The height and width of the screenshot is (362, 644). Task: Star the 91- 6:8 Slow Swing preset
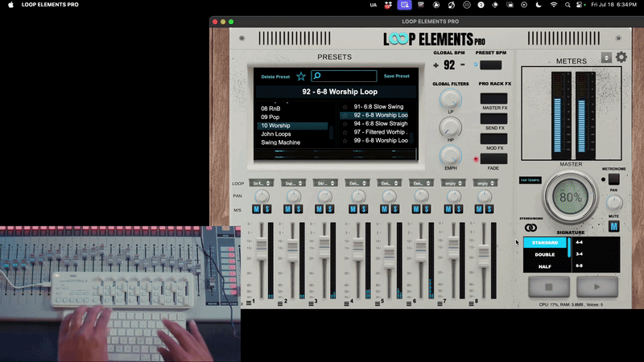tap(345, 107)
